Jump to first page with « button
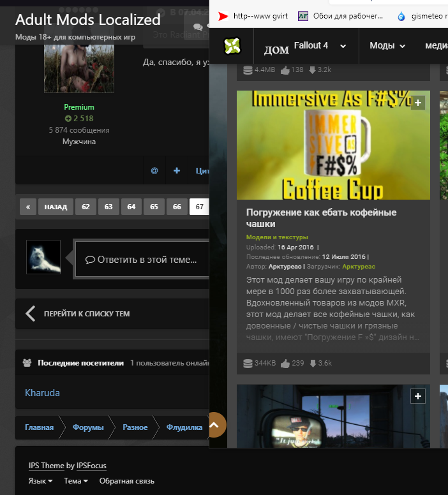Image resolution: width=448 pixels, height=495 pixels. [28, 207]
